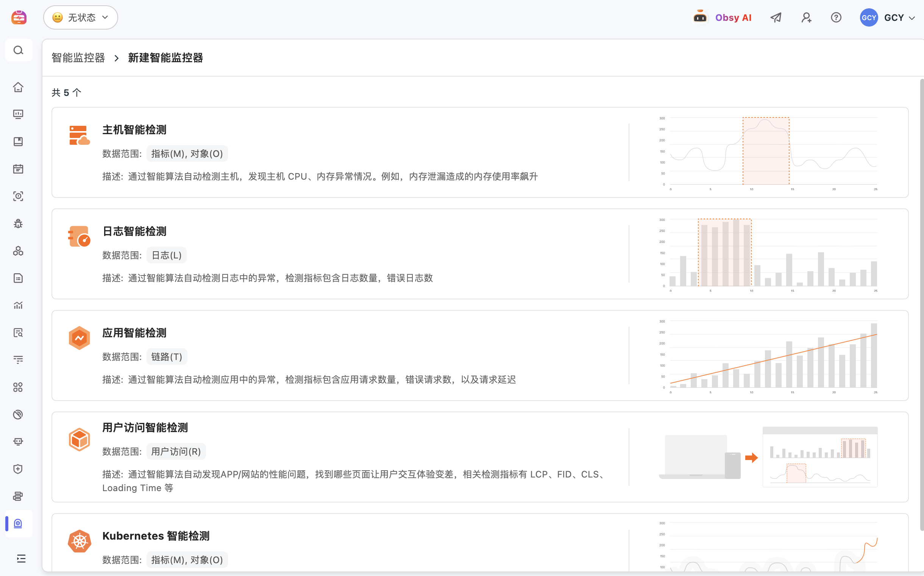This screenshot has height=576, width=924.
Task: Select the 应用智能检测 card title
Action: (134, 333)
